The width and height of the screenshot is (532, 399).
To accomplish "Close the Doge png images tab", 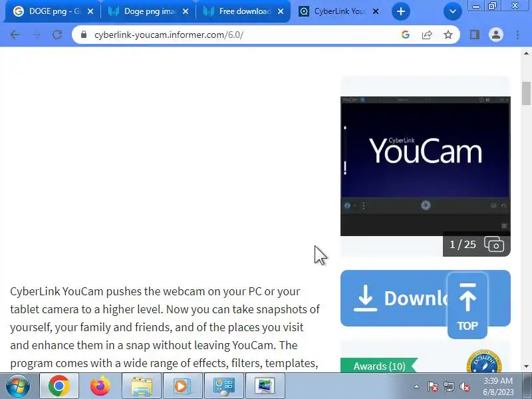I will [x=186, y=11].
